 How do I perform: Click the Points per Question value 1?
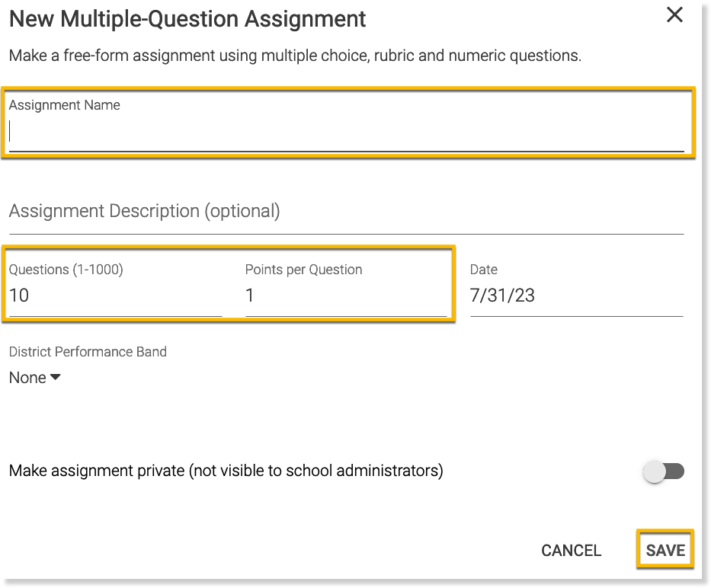pos(345,296)
